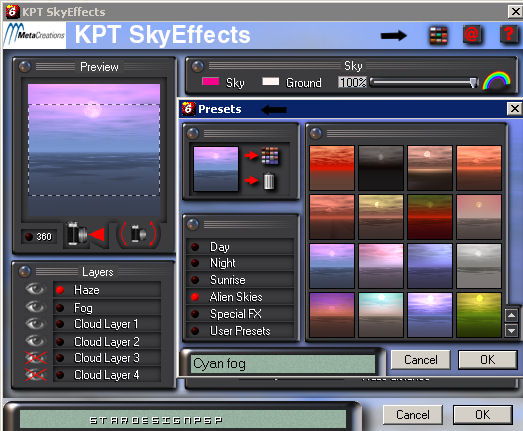Click the rainbow icon in Sky panel
This screenshot has height=431, width=523.
(x=497, y=80)
